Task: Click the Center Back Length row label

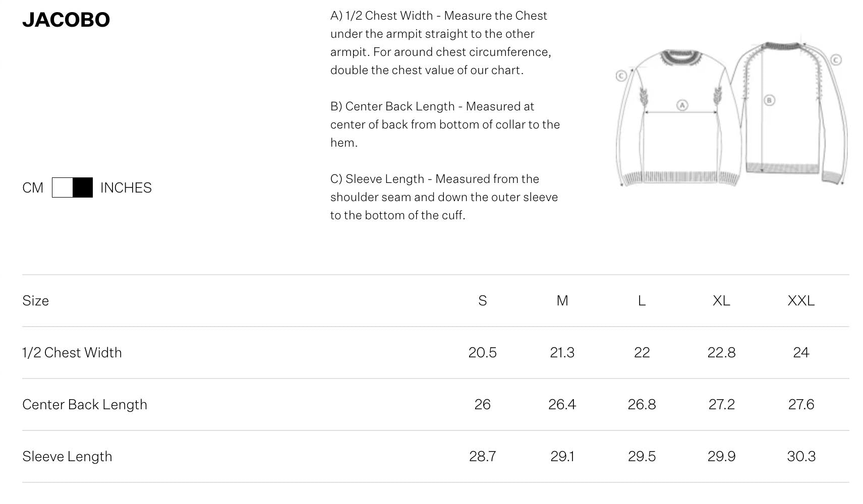Action: tap(85, 404)
